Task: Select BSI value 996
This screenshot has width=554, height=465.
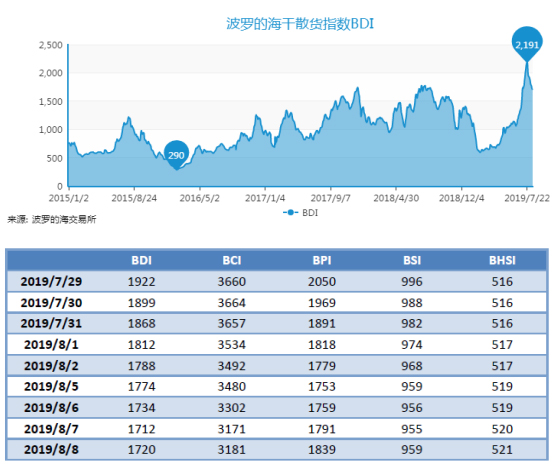Action: (x=412, y=282)
